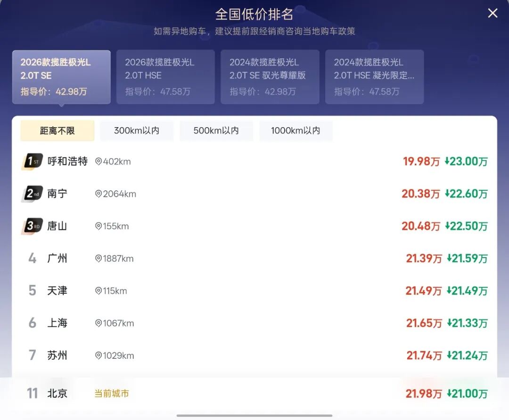Select the 2026款揽胜极光L 2.0T SE model tab
This screenshot has height=420, width=509.
click(61, 77)
